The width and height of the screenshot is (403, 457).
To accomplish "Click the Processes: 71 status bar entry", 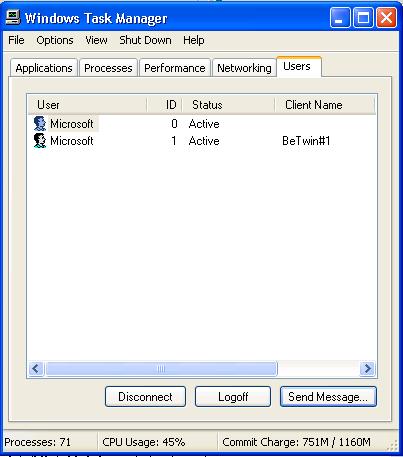I will click(x=38, y=442).
